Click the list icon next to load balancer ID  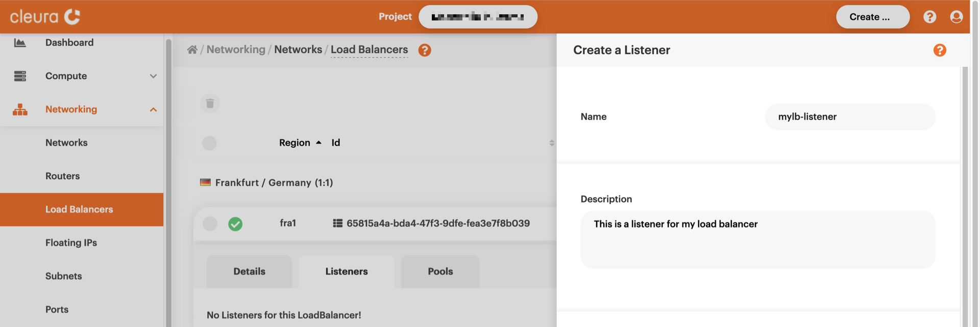pos(337,223)
